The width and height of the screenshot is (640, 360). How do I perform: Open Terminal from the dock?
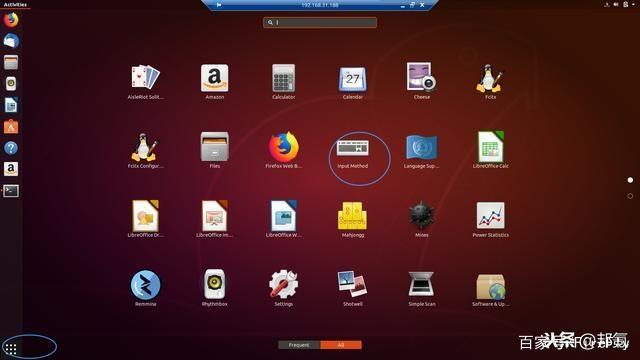[11, 191]
